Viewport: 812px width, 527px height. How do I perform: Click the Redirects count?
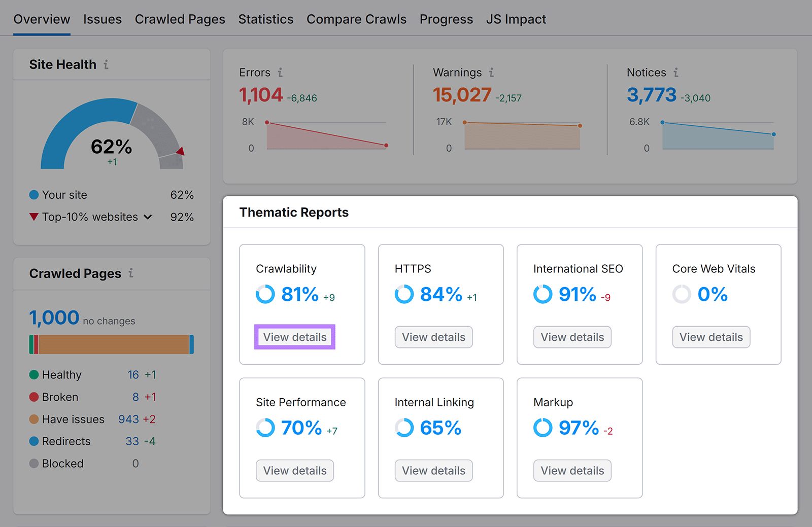coord(131,441)
